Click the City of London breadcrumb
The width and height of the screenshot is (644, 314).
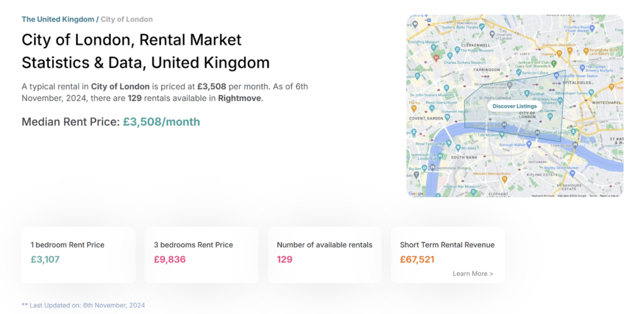[126, 20]
